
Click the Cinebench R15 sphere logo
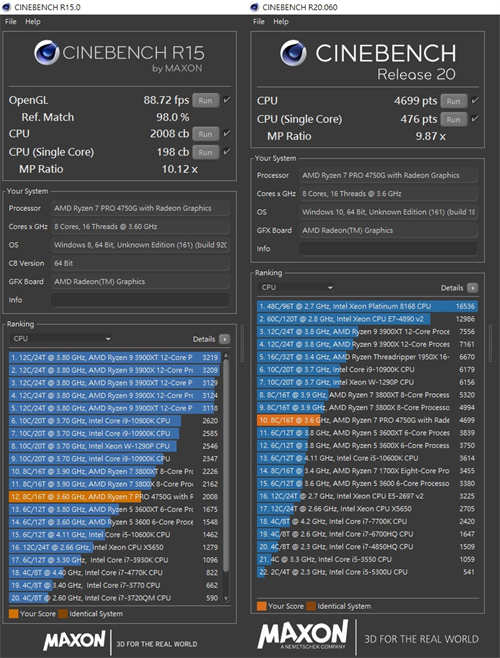[46, 53]
